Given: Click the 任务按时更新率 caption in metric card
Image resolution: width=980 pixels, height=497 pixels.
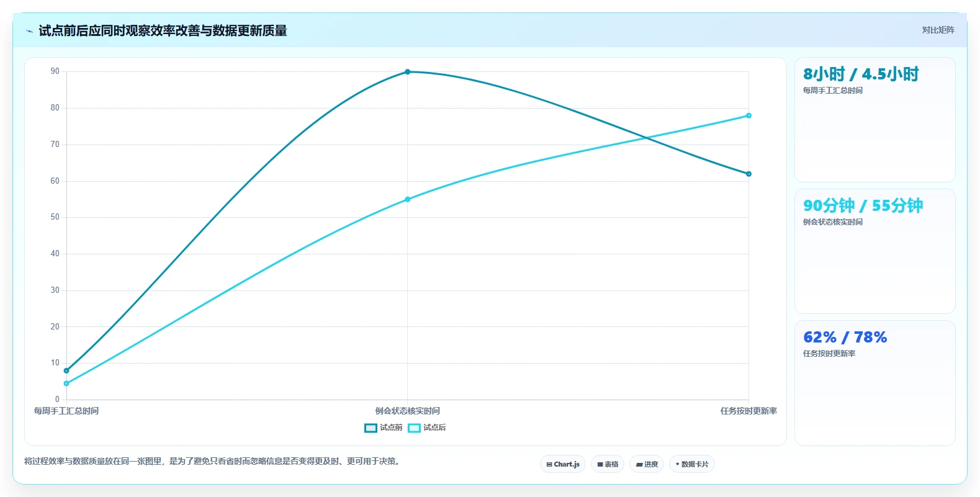Looking at the screenshot, I should [829, 354].
